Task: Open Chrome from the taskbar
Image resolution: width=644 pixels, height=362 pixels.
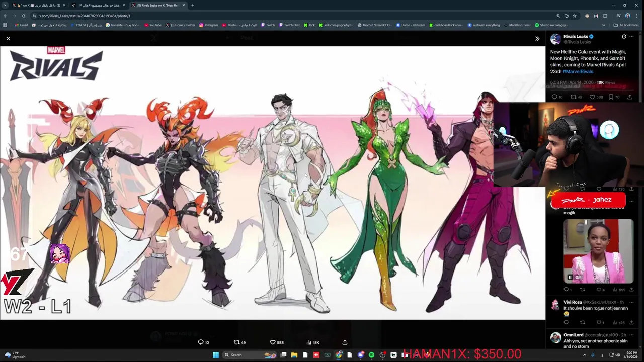Action: pos(339,355)
